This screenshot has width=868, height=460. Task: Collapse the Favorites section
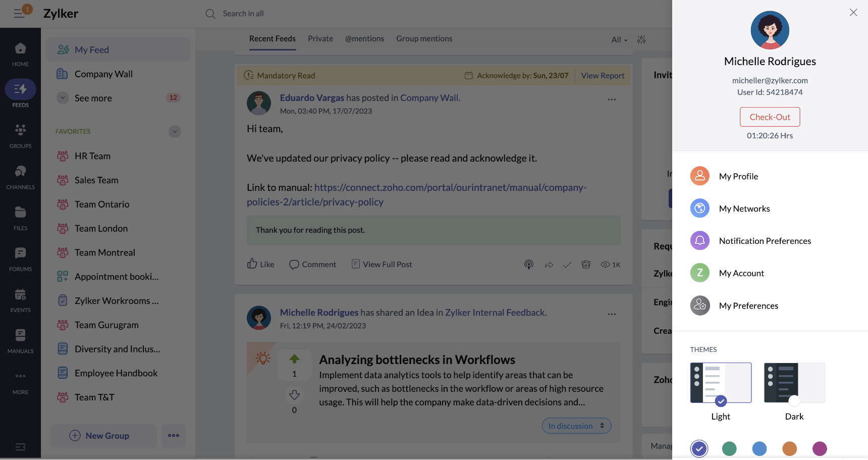[x=175, y=131]
